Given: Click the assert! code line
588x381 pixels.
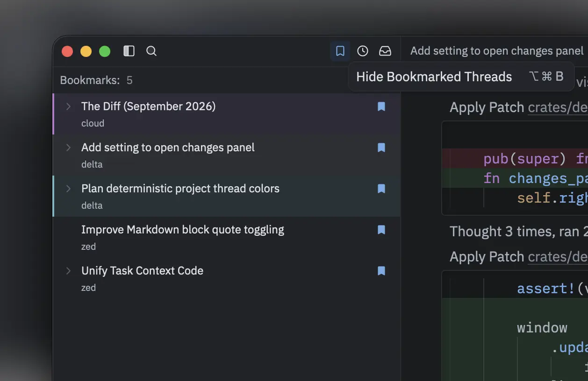Looking at the screenshot, I should tap(515, 289).
